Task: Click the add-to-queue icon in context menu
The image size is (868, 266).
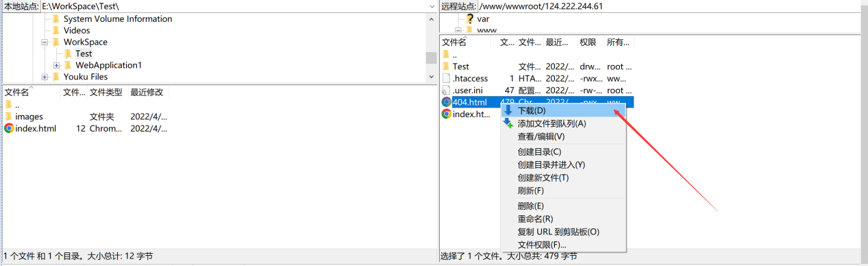Action: [508, 123]
